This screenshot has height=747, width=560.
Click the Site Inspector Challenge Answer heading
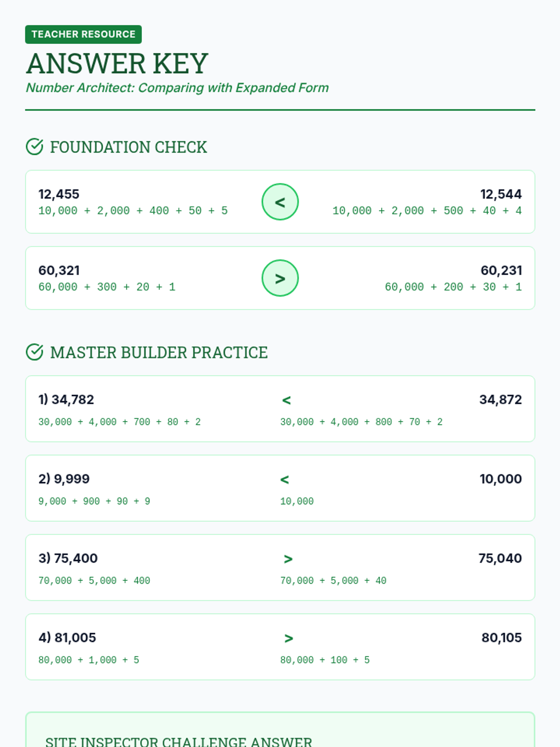(x=179, y=741)
